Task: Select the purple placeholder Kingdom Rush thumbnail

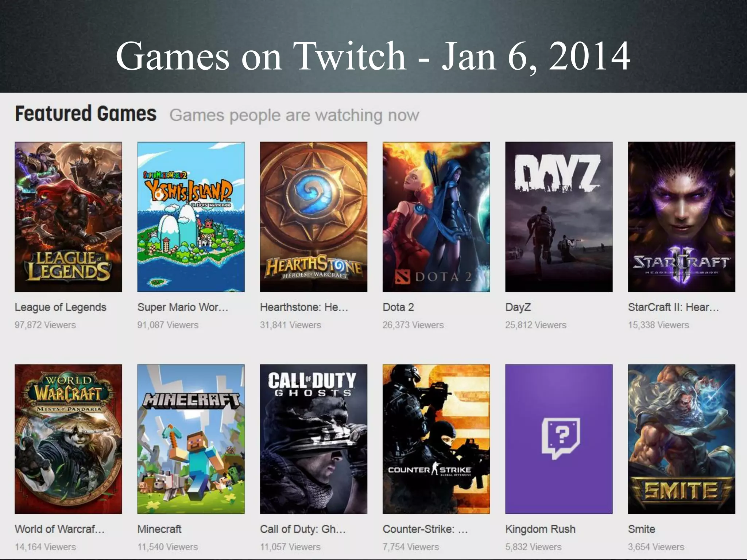Action: [559, 439]
